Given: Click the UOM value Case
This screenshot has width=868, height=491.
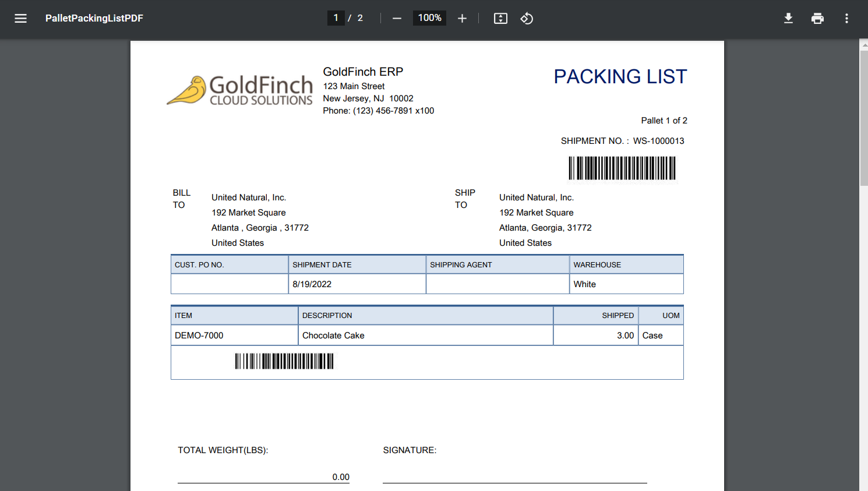Looking at the screenshot, I should tap(652, 335).
